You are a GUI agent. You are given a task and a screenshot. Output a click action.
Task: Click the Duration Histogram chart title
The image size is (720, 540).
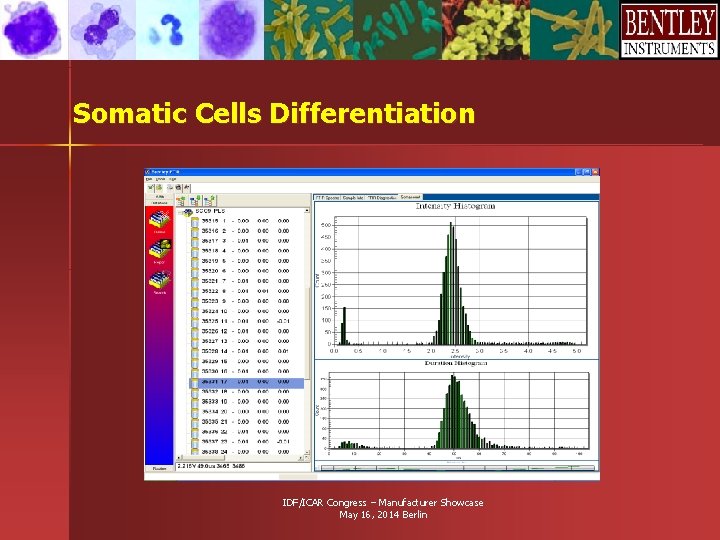456,363
